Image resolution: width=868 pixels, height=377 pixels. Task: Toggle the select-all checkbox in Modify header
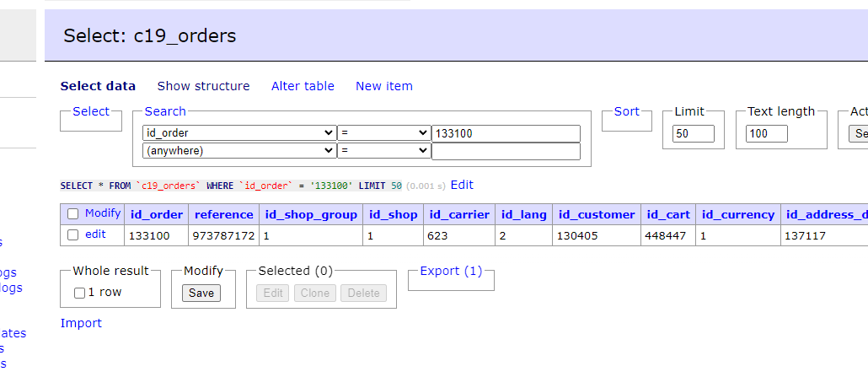pos(72,214)
